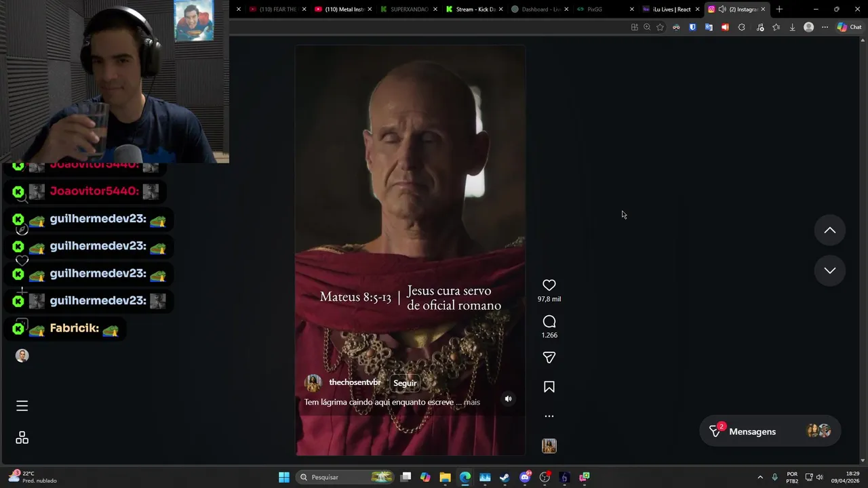
Task: Open the app-available icon in address bar
Action: click(634, 27)
